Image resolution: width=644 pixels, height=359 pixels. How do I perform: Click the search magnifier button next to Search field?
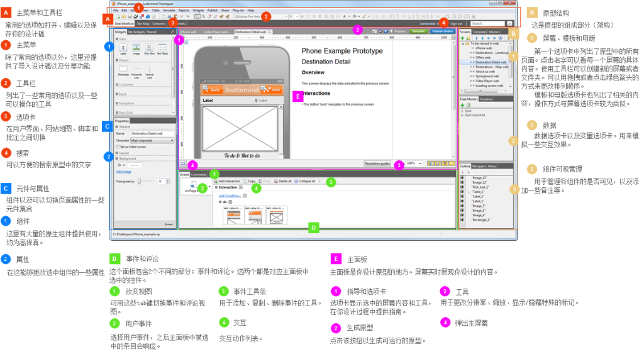(x=509, y=23)
